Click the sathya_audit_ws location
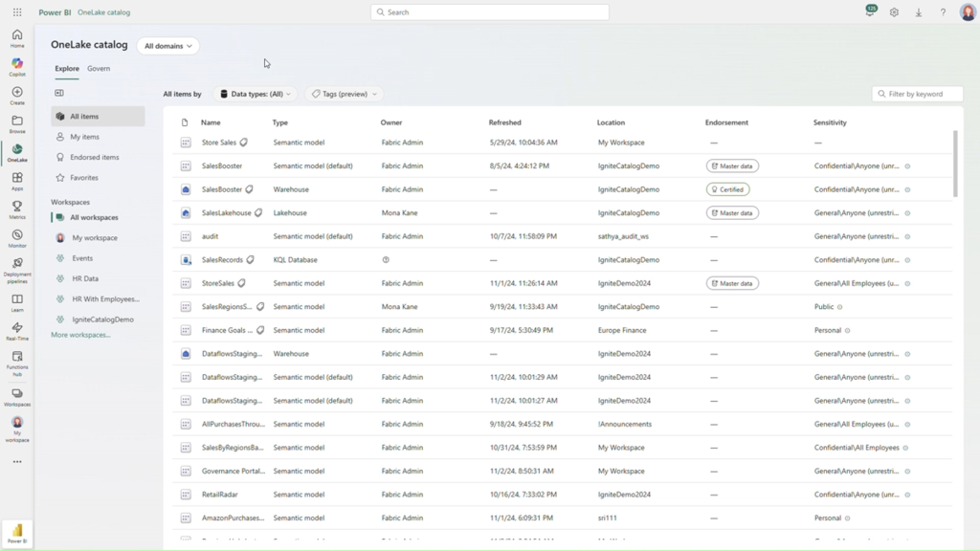 623,237
